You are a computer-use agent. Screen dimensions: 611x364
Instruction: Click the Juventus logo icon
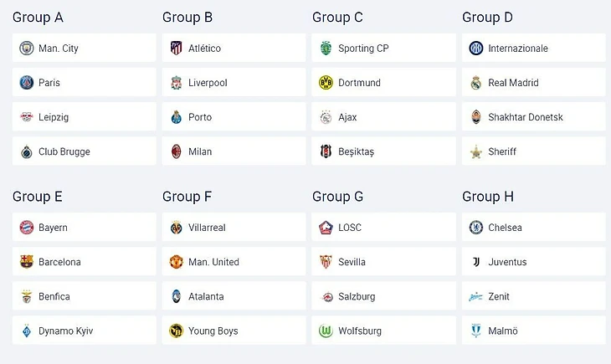coord(476,262)
